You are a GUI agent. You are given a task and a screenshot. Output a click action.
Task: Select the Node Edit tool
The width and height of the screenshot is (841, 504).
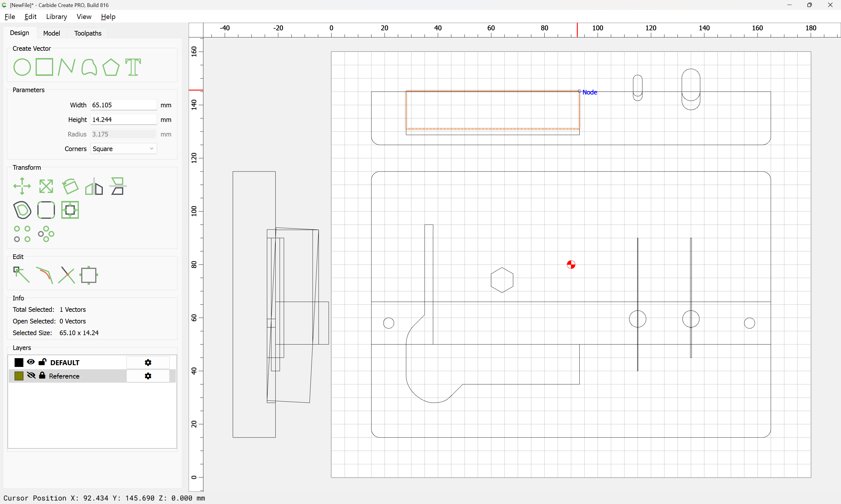click(21, 275)
